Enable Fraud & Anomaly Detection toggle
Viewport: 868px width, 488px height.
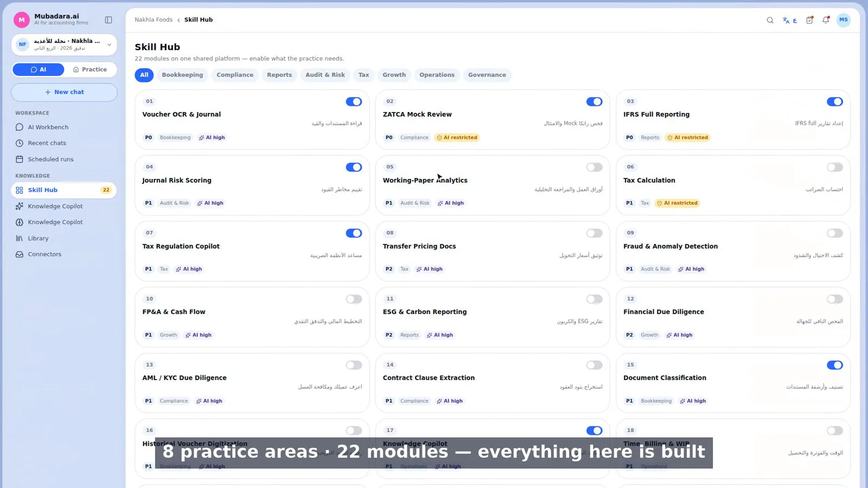834,233
